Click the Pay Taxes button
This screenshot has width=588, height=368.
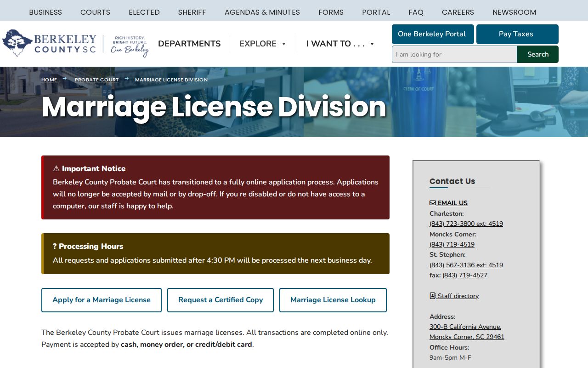pos(517,34)
